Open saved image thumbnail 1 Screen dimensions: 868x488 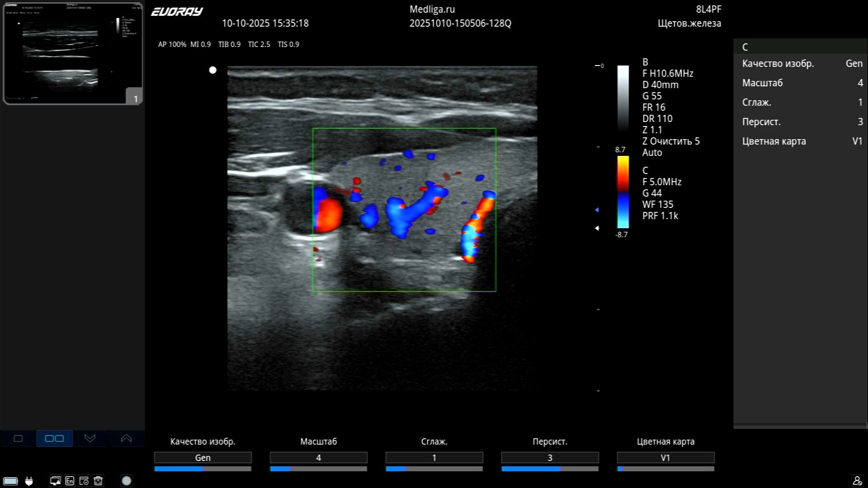[73, 53]
